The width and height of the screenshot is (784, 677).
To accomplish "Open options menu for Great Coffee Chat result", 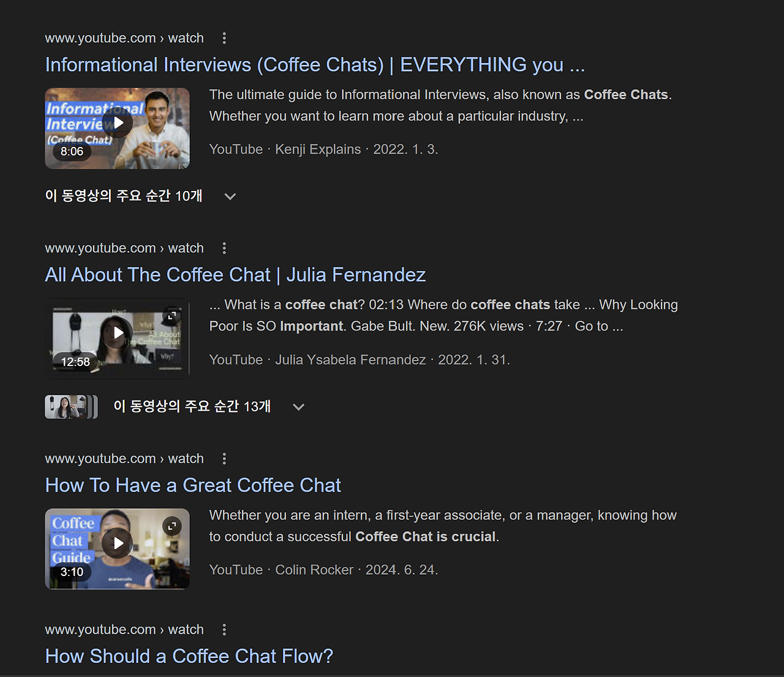I will point(224,459).
